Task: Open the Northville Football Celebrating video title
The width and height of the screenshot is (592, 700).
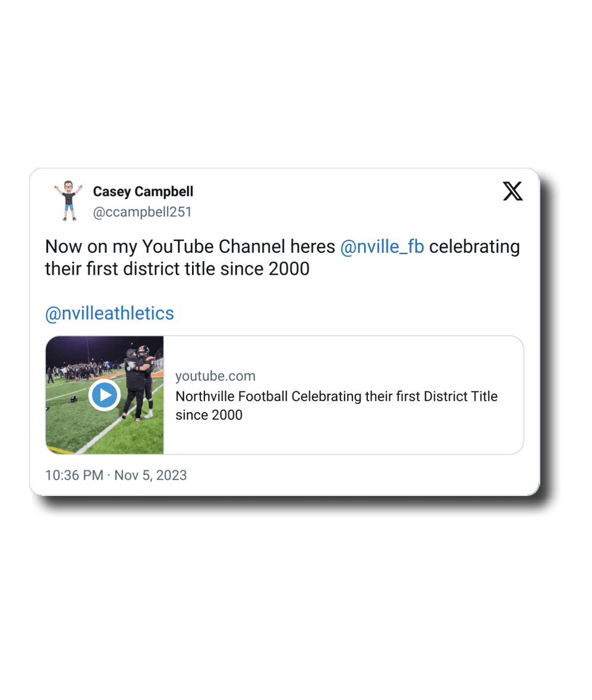Action: (336, 397)
